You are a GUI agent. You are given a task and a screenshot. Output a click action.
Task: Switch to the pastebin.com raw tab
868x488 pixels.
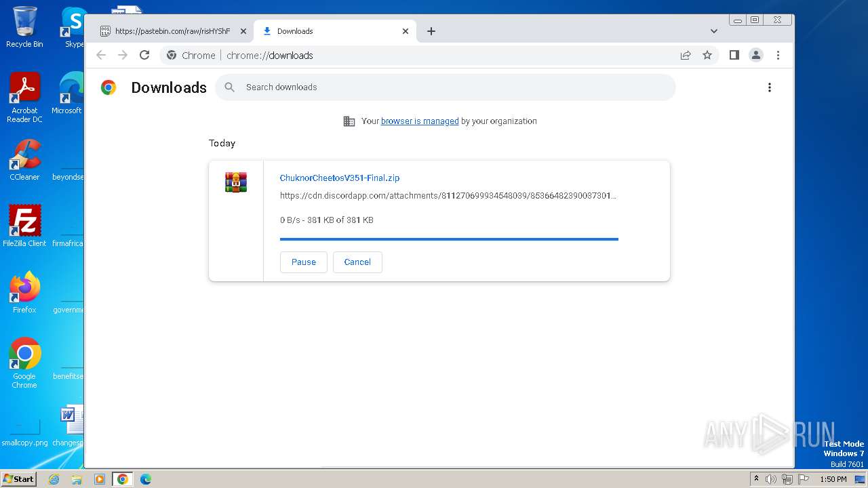point(173,31)
